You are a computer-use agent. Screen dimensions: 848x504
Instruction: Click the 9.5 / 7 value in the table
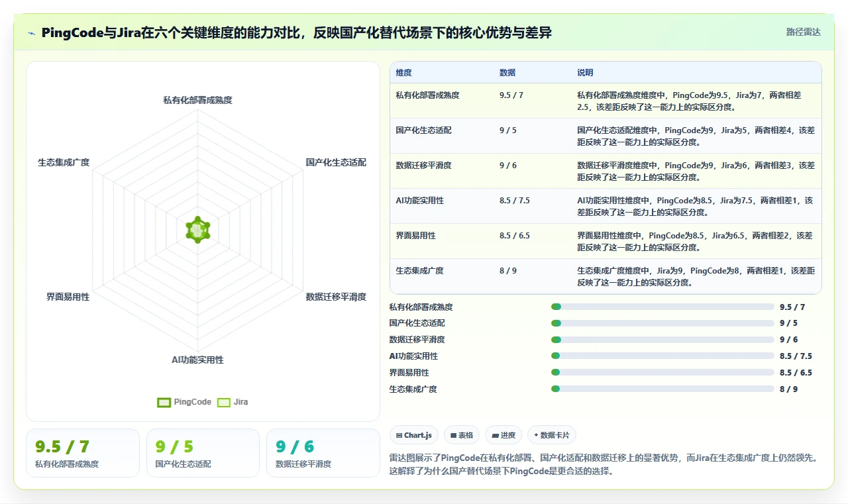point(511,95)
